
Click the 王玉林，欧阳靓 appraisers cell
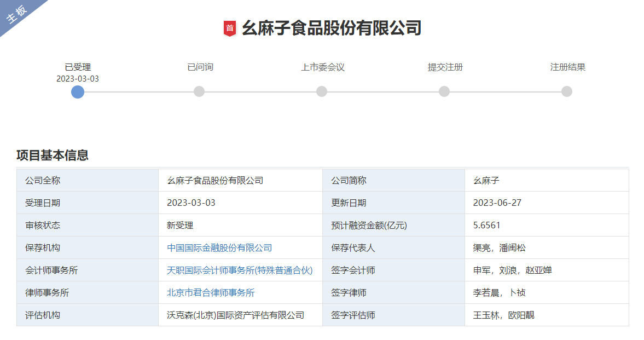[547, 315]
